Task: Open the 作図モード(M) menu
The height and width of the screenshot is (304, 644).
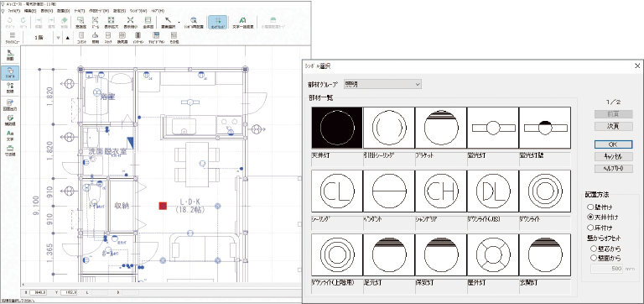Action: (x=100, y=10)
